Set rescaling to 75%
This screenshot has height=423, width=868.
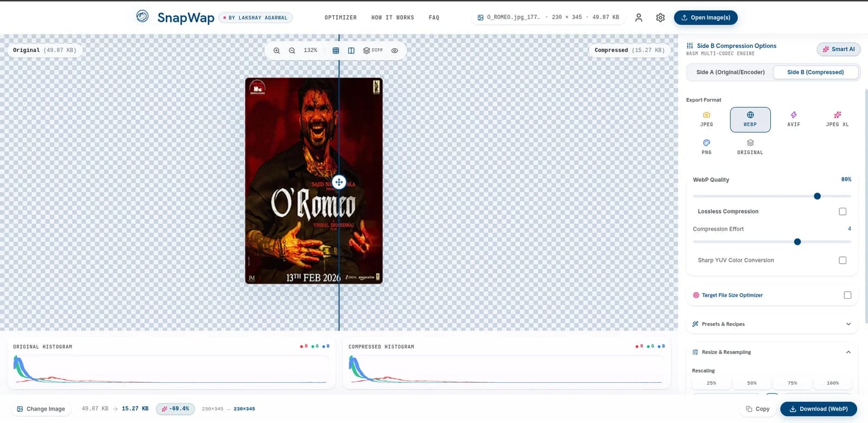(793, 383)
